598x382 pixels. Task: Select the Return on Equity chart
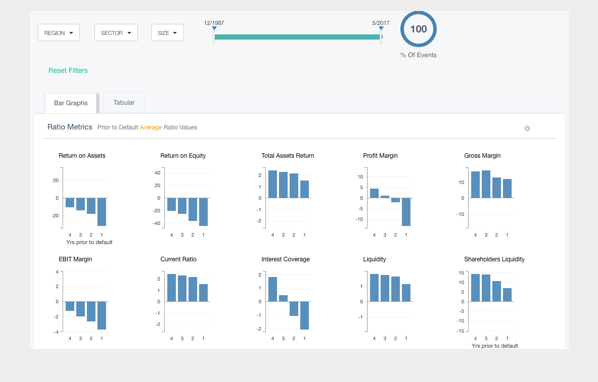(184, 195)
